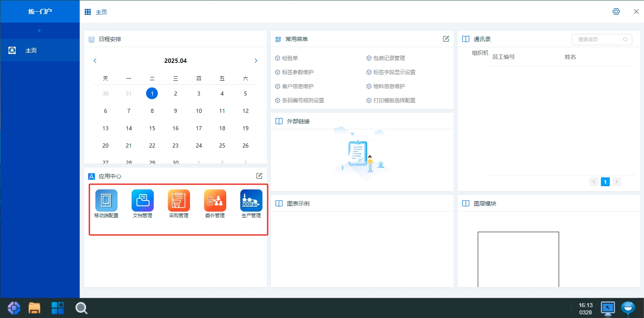Click the 姓名 column header
This screenshot has height=318, width=644.
tap(570, 57)
